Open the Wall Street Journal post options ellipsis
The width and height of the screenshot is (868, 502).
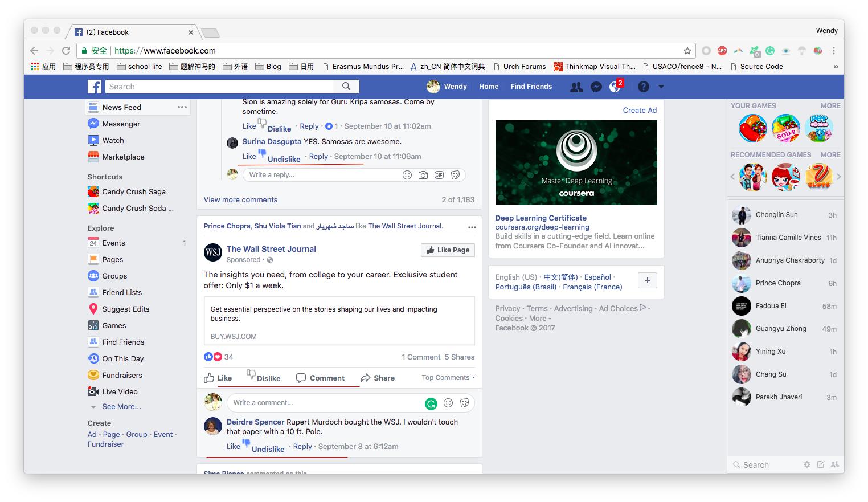(x=472, y=227)
